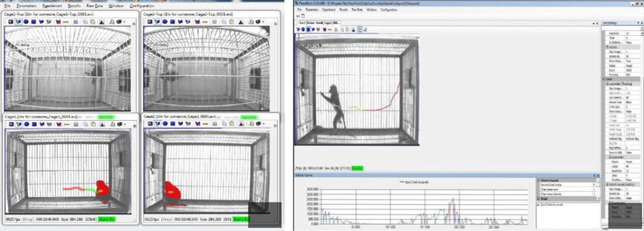
Task: Open the Raw Data menu in the right window
Action: 357,9
